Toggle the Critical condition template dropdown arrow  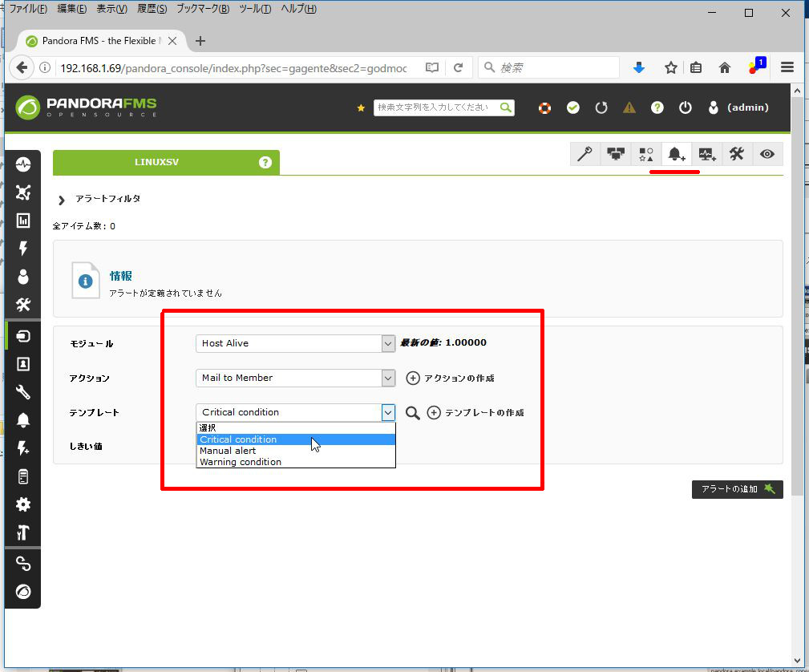389,412
